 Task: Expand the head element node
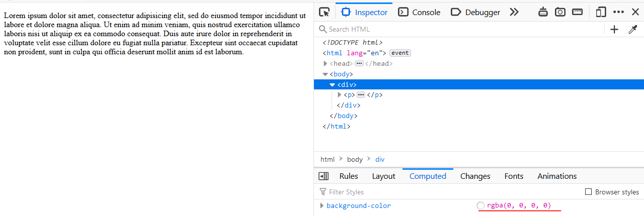click(326, 64)
